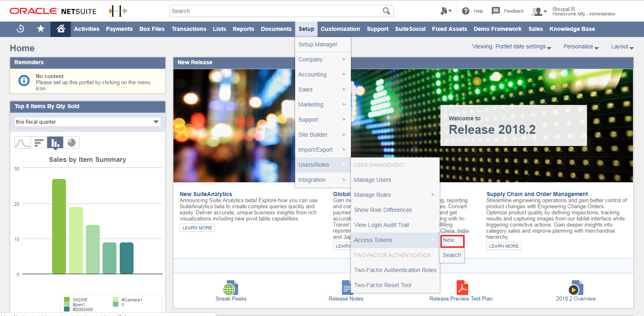
Task: Expand the Import/Export submenu
Action: click(x=322, y=150)
